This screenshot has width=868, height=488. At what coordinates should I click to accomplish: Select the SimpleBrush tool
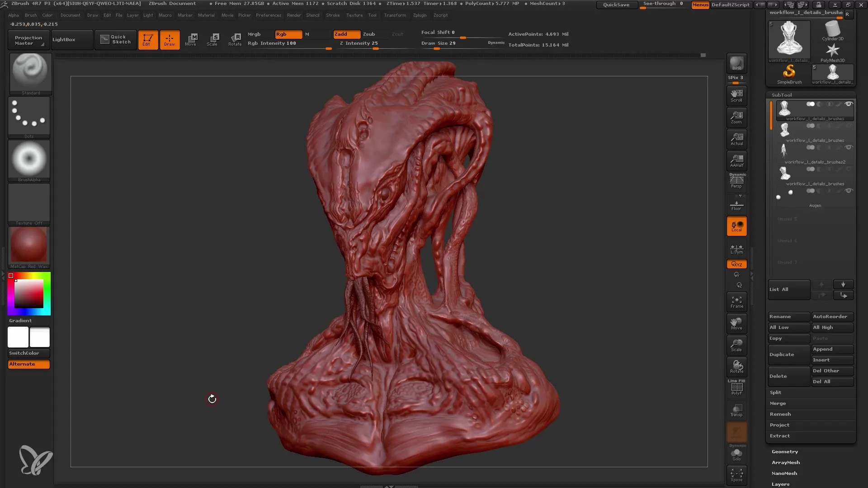click(789, 75)
